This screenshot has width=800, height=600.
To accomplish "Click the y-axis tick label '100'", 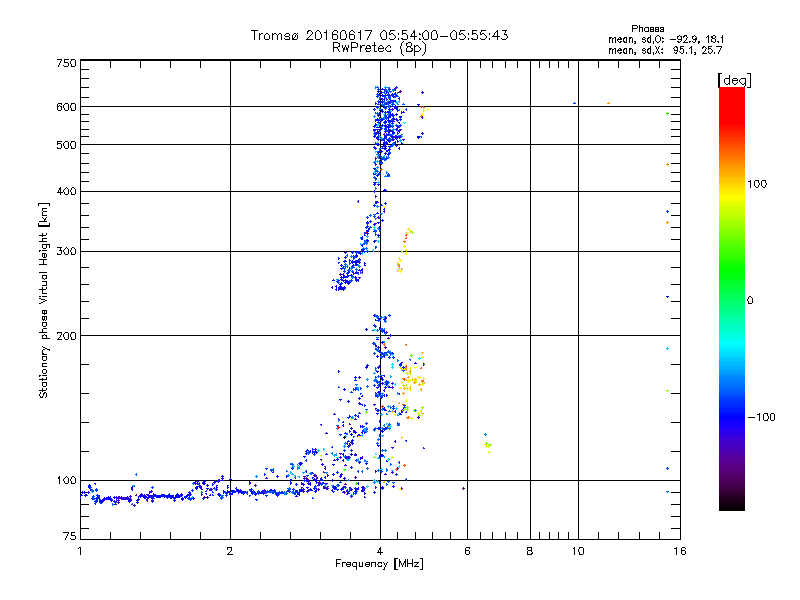I will click(66, 480).
